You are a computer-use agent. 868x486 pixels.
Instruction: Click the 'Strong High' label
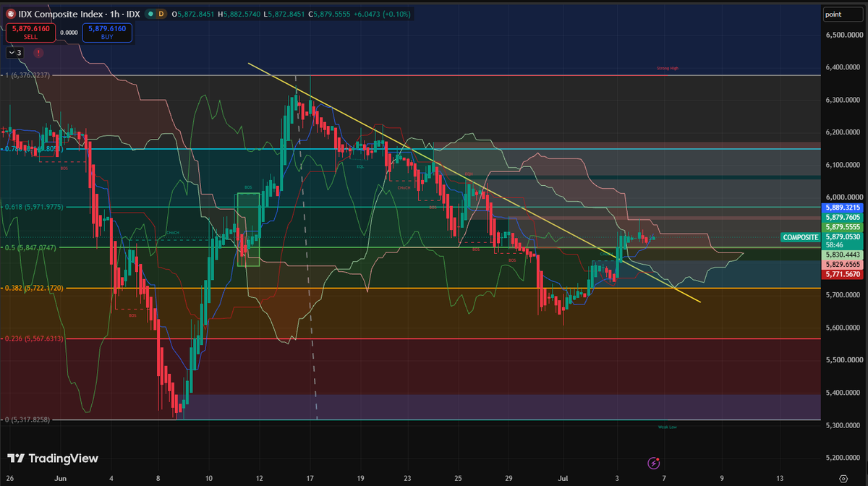[x=667, y=68]
